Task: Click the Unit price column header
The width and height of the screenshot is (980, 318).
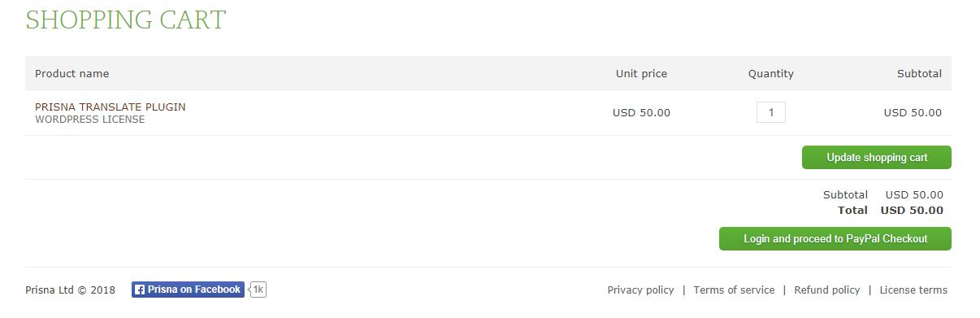Action: [641, 73]
